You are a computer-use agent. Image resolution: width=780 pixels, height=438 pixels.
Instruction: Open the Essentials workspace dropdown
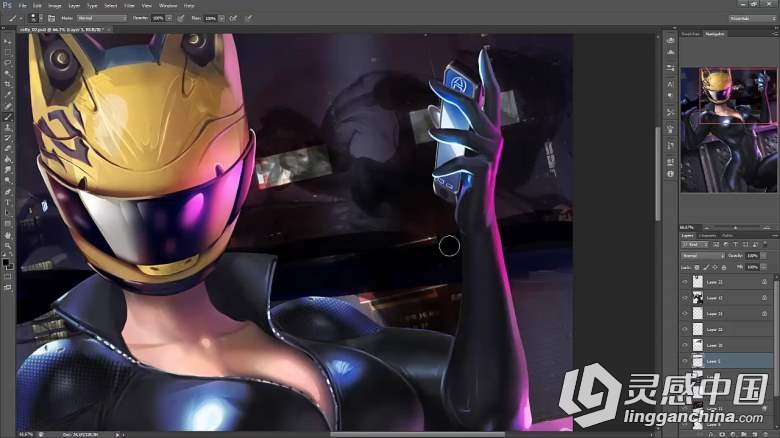coord(753,18)
